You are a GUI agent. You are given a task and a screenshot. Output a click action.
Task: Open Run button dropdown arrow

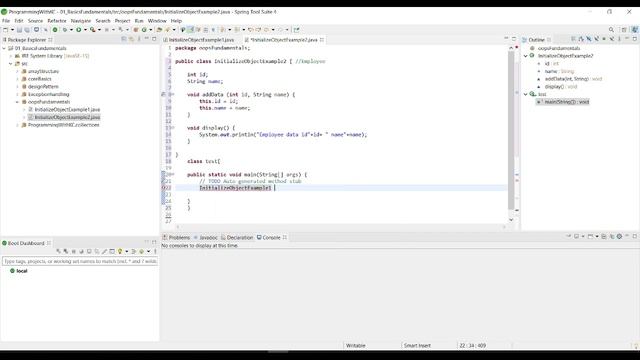point(85,30)
